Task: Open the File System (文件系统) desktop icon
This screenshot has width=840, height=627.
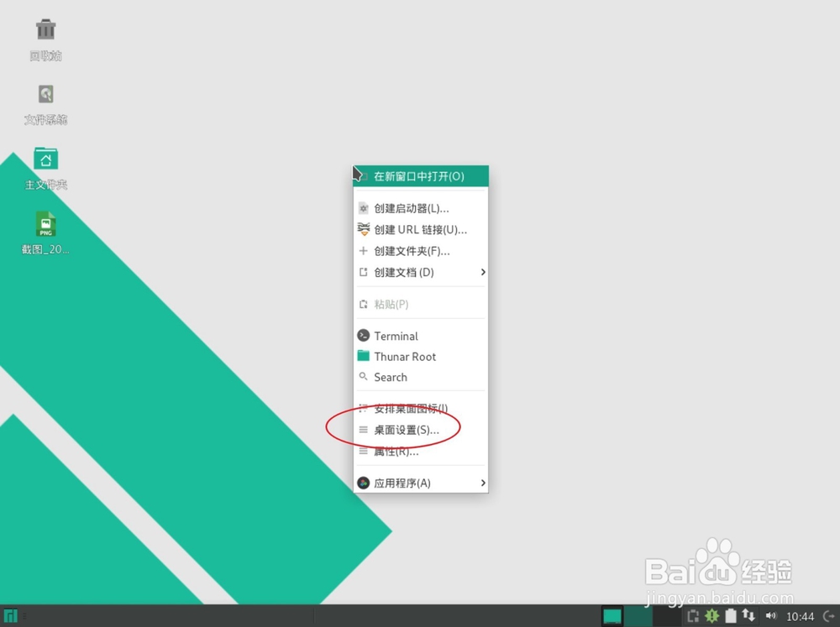Action: 45,94
